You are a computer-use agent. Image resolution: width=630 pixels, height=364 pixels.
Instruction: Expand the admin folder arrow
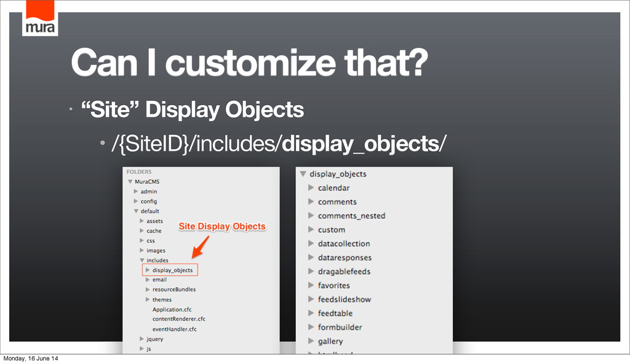coord(136,191)
